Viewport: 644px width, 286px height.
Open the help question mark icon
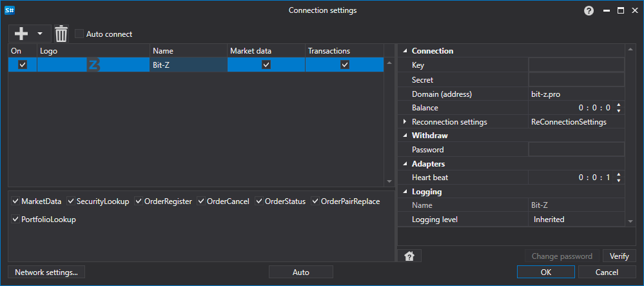pos(589,11)
